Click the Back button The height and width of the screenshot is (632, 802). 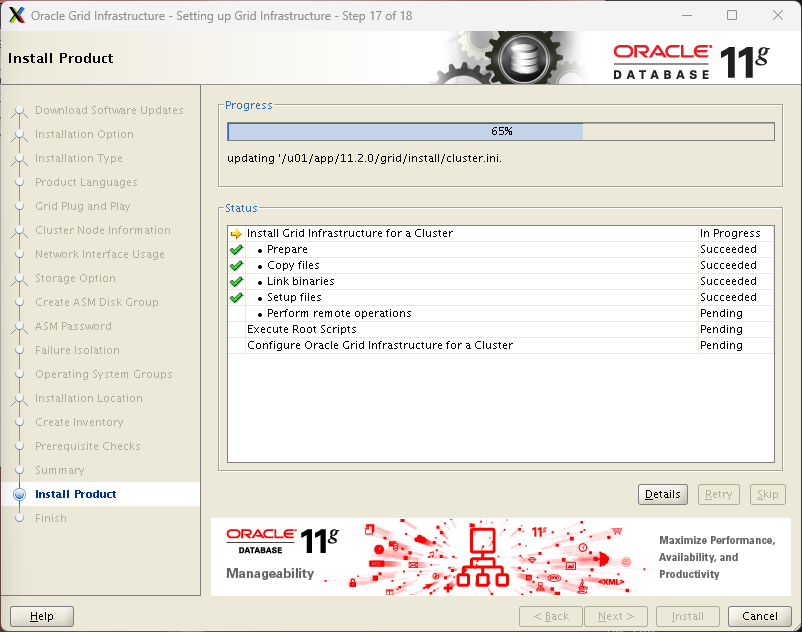(551, 616)
